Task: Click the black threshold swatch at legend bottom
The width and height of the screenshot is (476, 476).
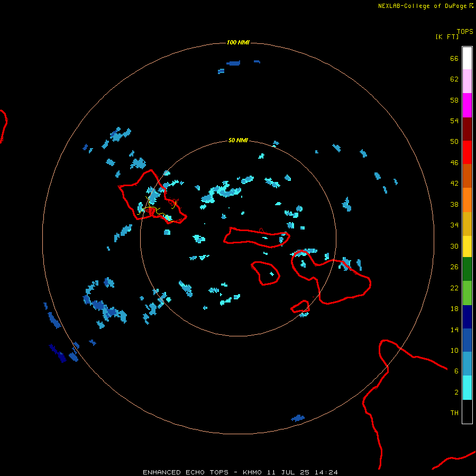Action: [x=467, y=411]
